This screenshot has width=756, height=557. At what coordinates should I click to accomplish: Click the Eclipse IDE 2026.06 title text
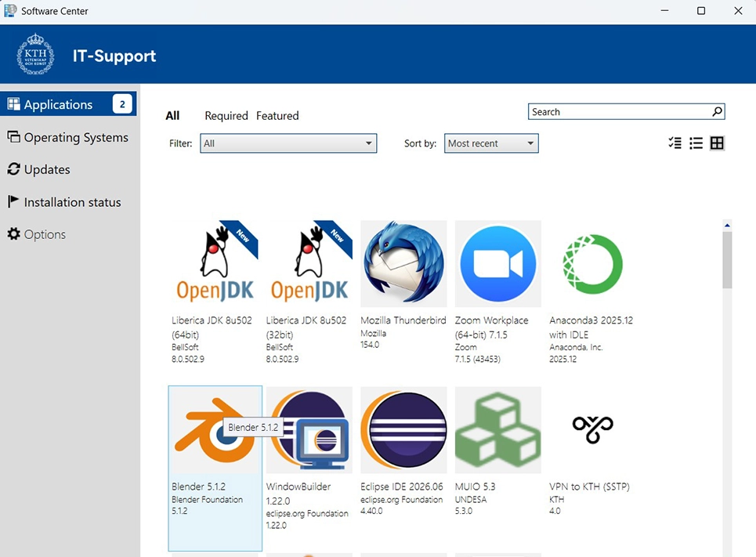(x=402, y=486)
